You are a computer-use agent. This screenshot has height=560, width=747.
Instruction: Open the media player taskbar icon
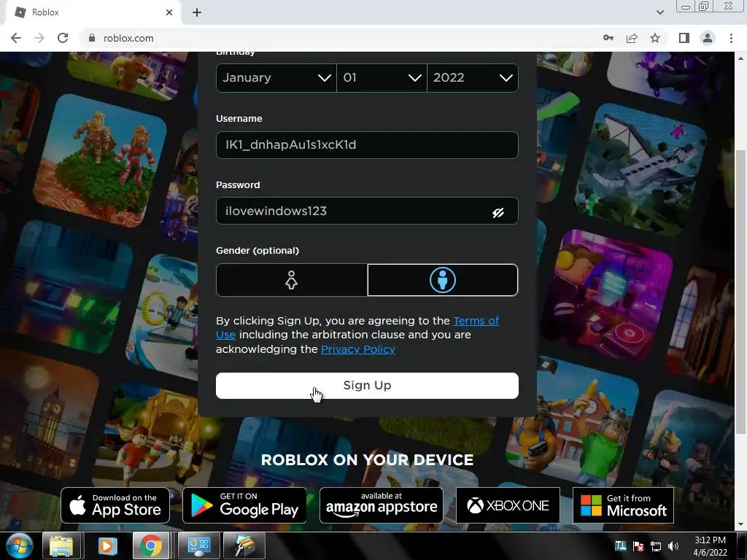[107, 546]
